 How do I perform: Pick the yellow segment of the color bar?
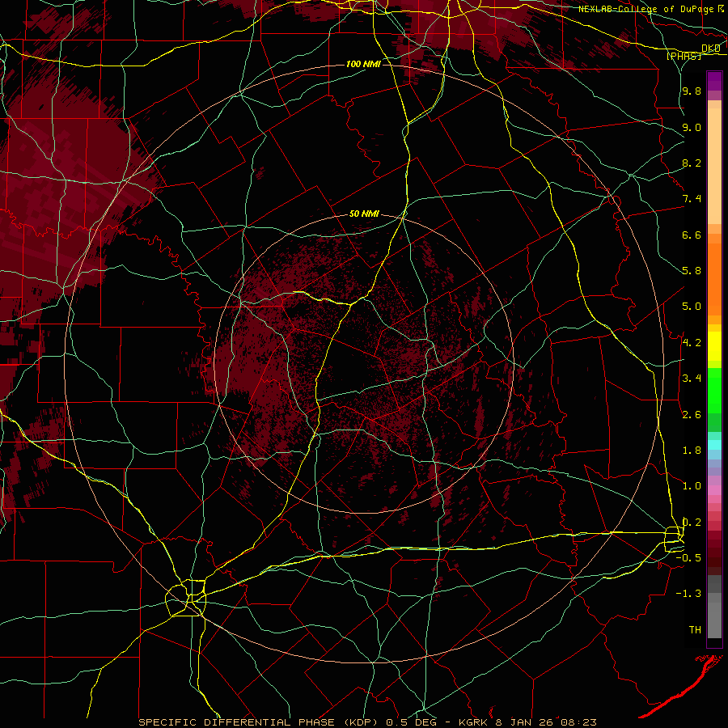(714, 346)
